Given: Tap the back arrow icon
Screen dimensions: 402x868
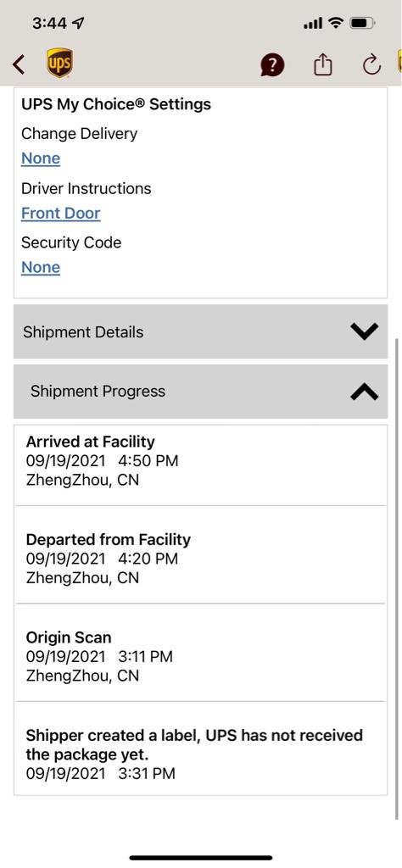Looking at the screenshot, I should (19, 64).
